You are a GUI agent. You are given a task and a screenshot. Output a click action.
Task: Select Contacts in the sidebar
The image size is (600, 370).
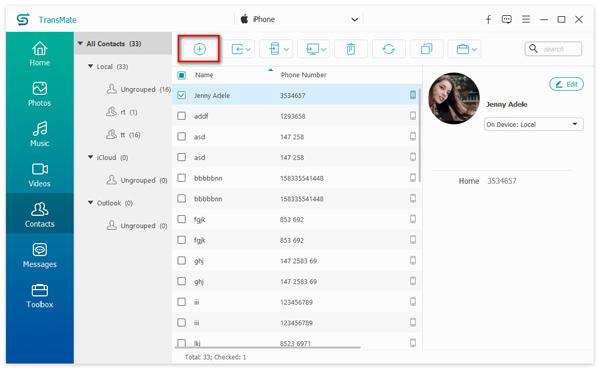point(40,214)
